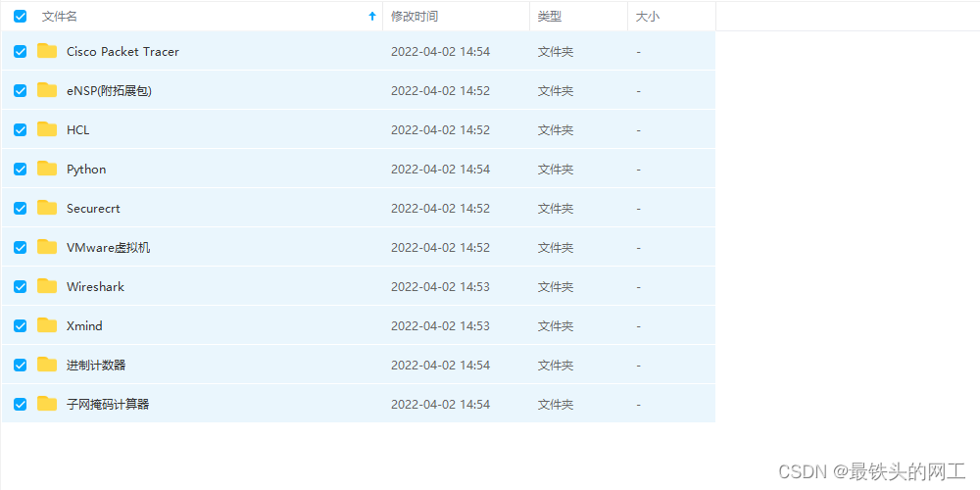Open the HCL folder name
Viewport: 980px width, 490px height.
(x=78, y=130)
